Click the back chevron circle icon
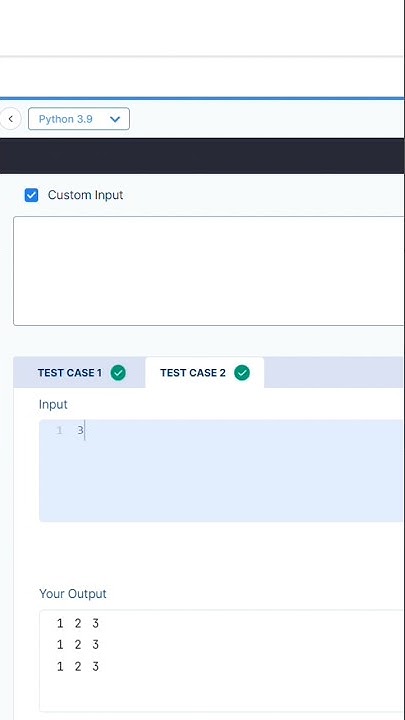405x720 pixels. 10,119
